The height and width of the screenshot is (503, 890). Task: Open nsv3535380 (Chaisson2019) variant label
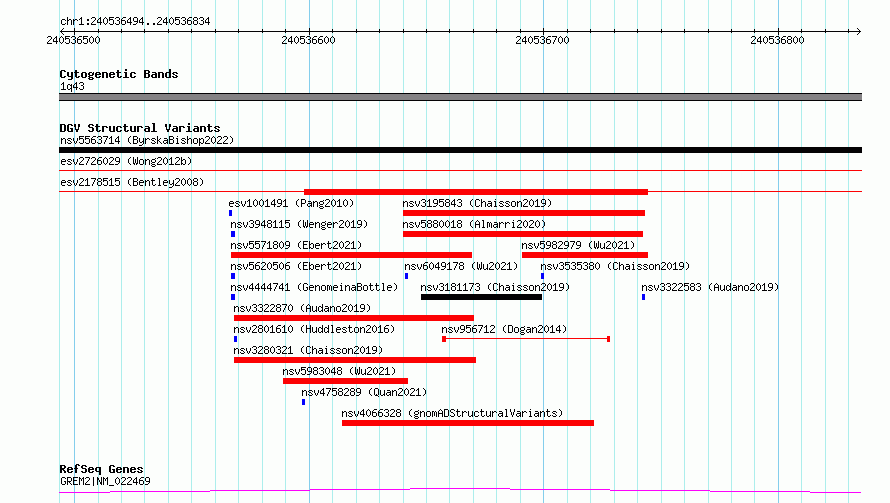615,266
